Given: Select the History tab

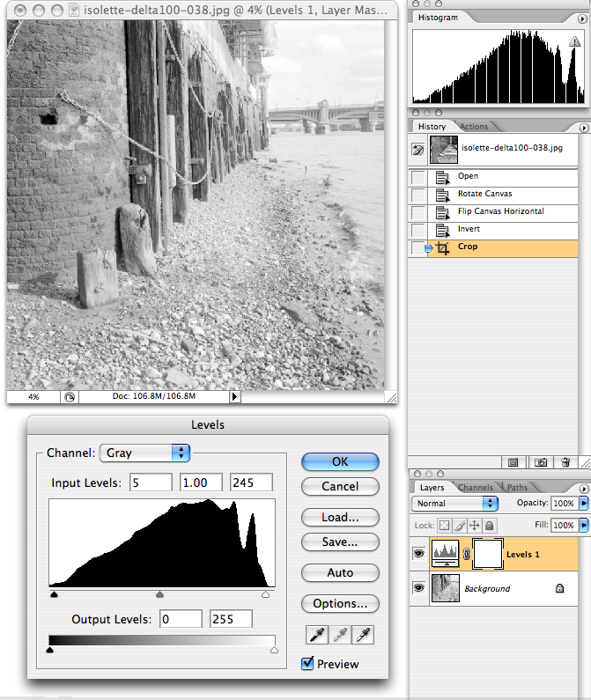Looking at the screenshot, I should [432, 127].
